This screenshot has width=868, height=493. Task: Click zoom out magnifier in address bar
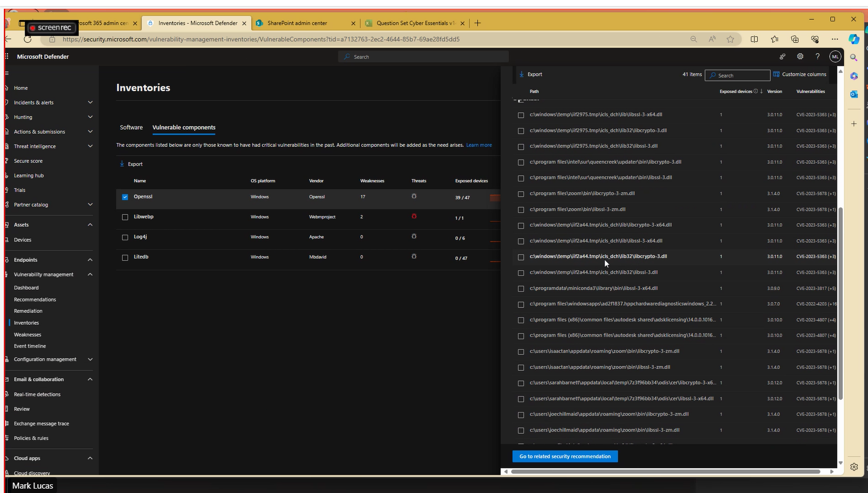coord(694,39)
